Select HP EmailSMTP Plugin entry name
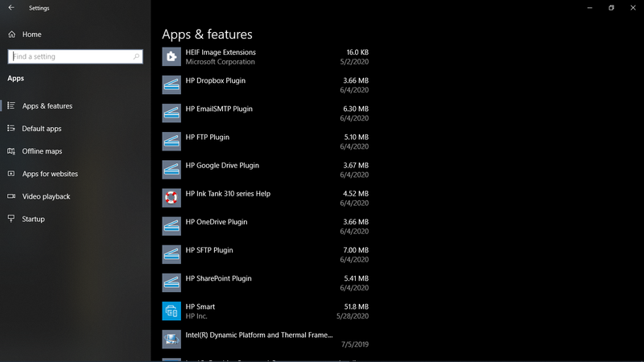This screenshot has width=644, height=362. pyautogui.click(x=219, y=109)
